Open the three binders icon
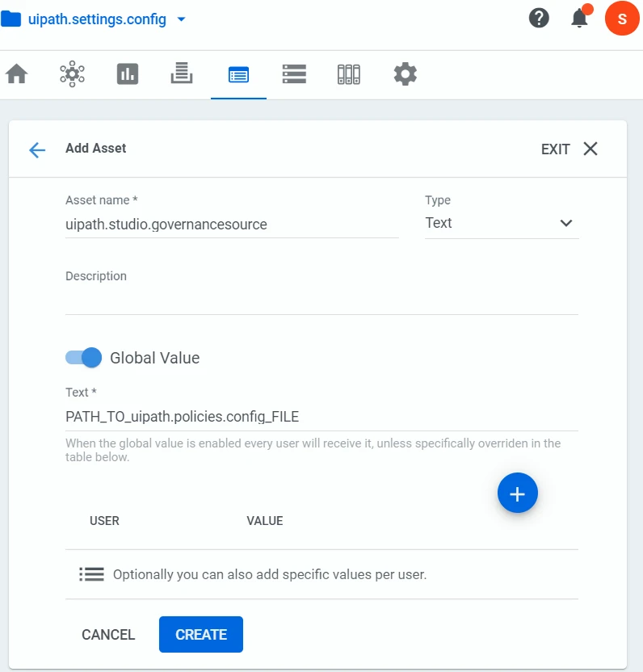 pos(349,74)
